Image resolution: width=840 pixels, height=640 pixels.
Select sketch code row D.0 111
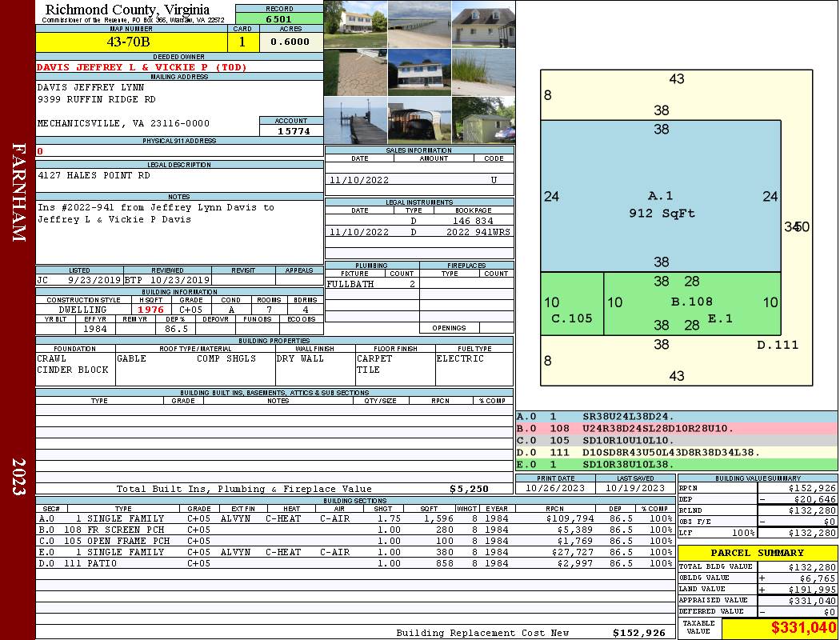[676, 452]
